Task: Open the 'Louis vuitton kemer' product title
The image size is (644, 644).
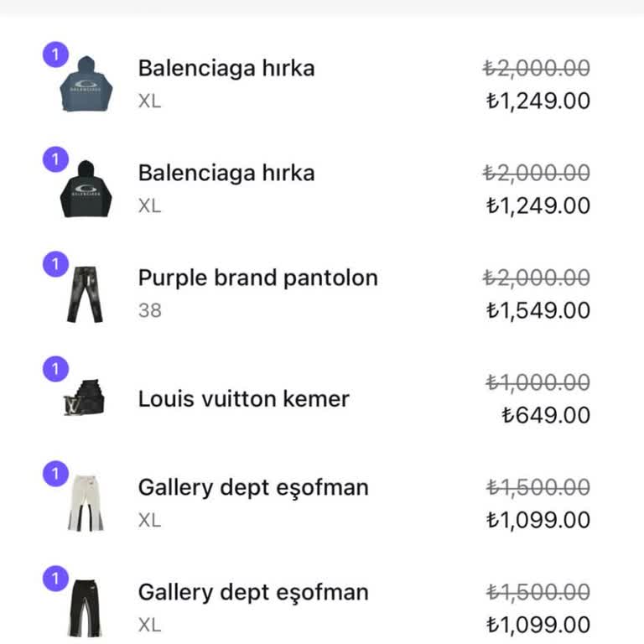Action: tap(243, 399)
